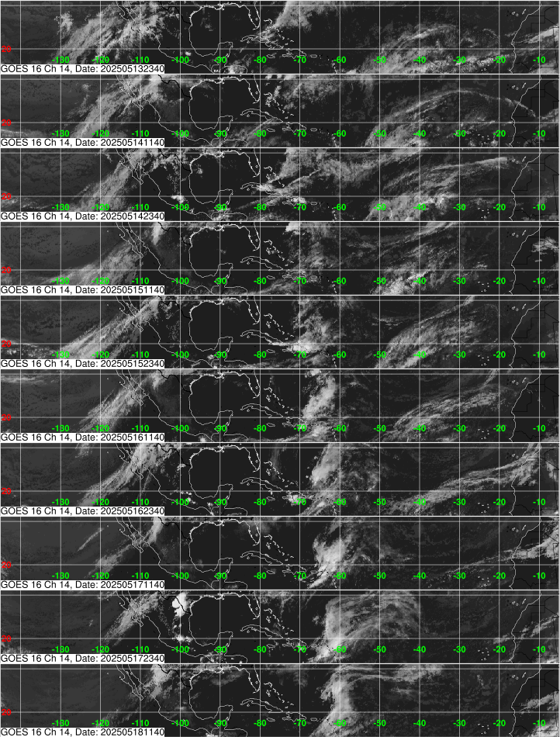Screen dimensions: 560x737
Task: Click the -130 longitude label in the 202505132340 panel
Action: click(60, 61)
